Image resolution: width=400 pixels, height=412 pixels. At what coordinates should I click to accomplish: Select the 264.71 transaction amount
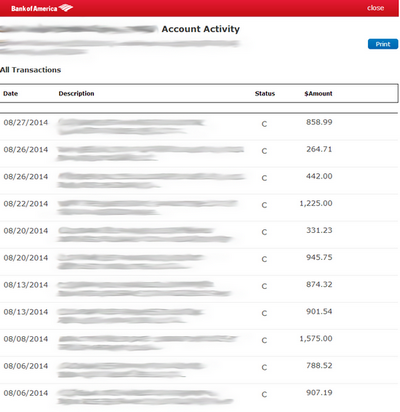(319, 149)
